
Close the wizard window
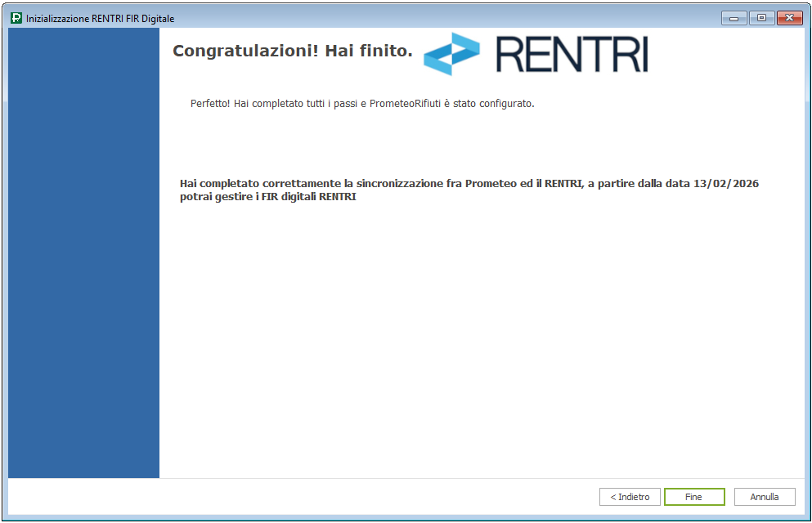tap(789, 18)
